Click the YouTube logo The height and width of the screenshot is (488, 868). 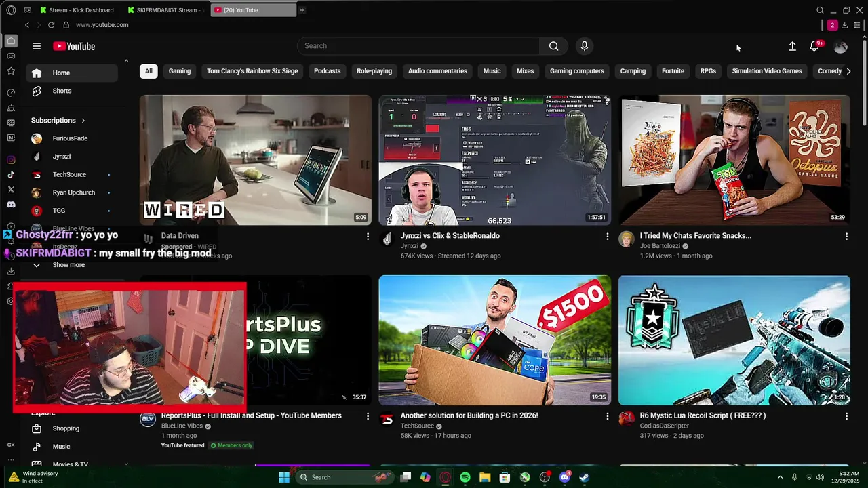pyautogui.click(x=74, y=46)
